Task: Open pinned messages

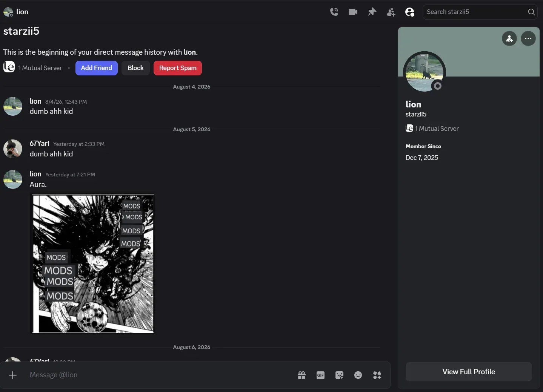Action: point(372,12)
